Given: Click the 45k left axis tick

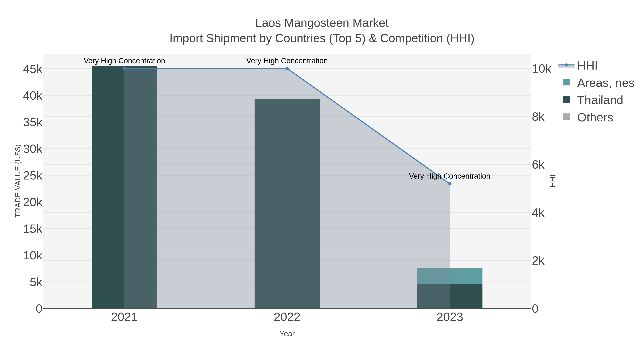Looking at the screenshot, I should coord(33,69).
